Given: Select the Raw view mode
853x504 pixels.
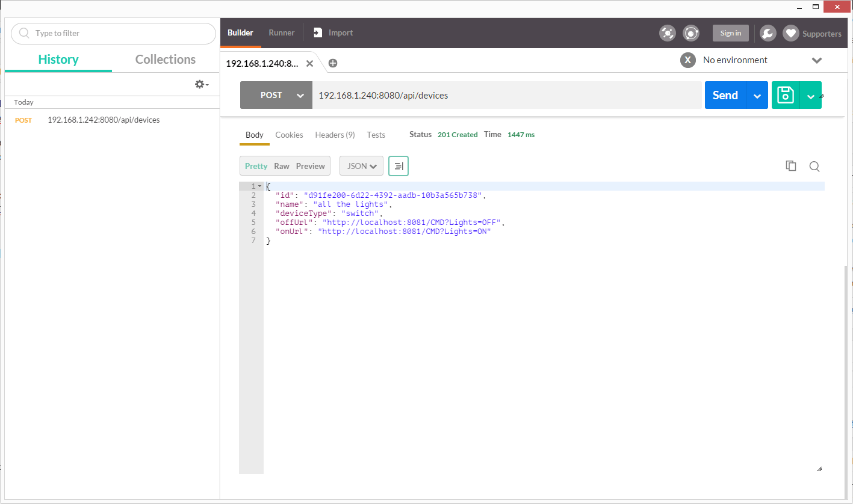Looking at the screenshot, I should pyautogui.click(x=282, y=166).
